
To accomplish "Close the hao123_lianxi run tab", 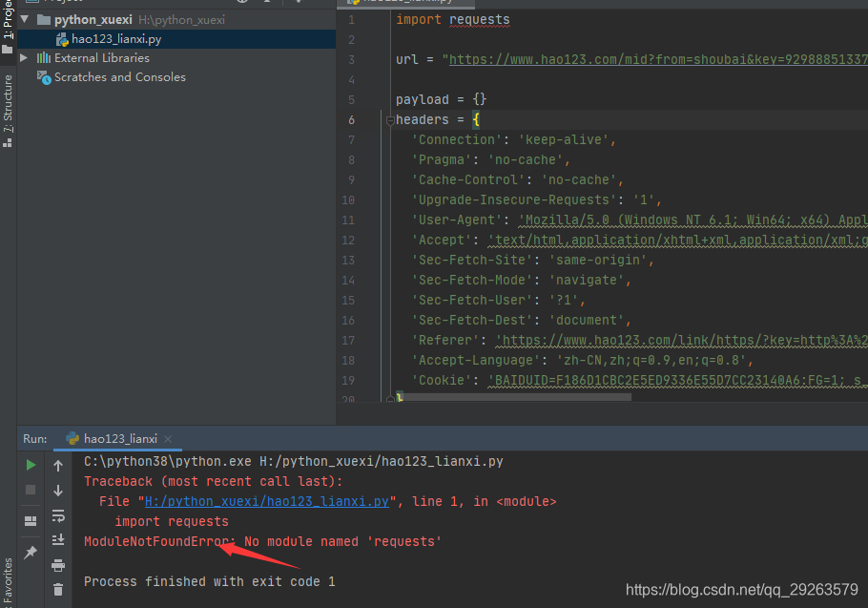I will click(x=168, y=438).
